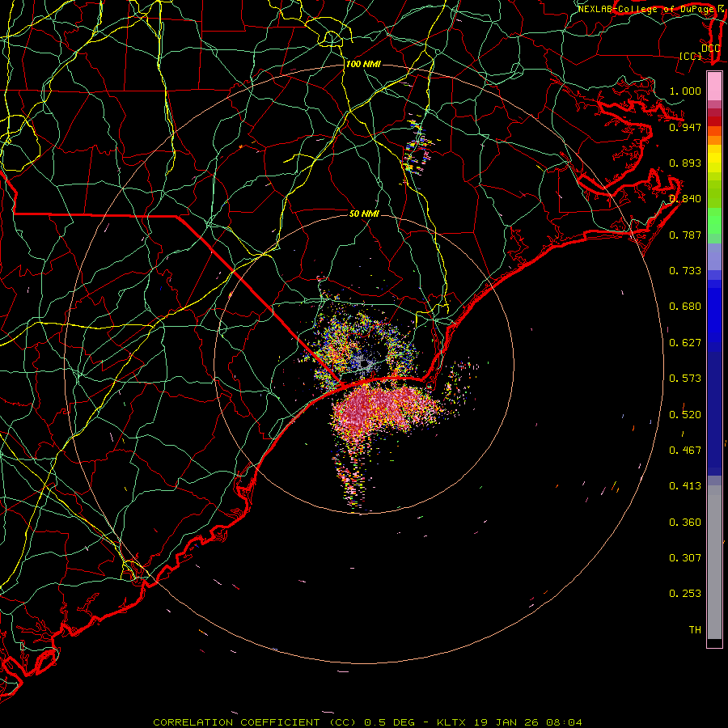Screen dimensions: 728x728
Task: Click the 0.360 color scale value
Action: 685,523
